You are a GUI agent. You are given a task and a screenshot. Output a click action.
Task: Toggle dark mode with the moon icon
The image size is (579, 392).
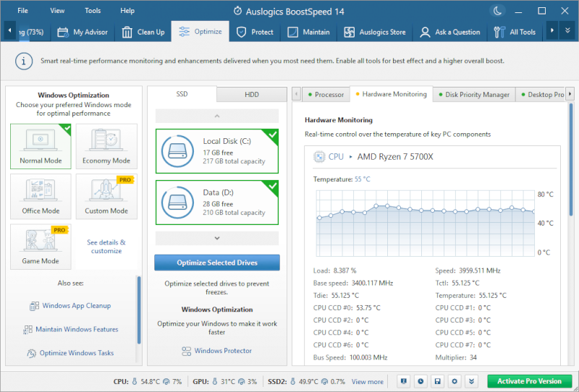click(497, 11)
